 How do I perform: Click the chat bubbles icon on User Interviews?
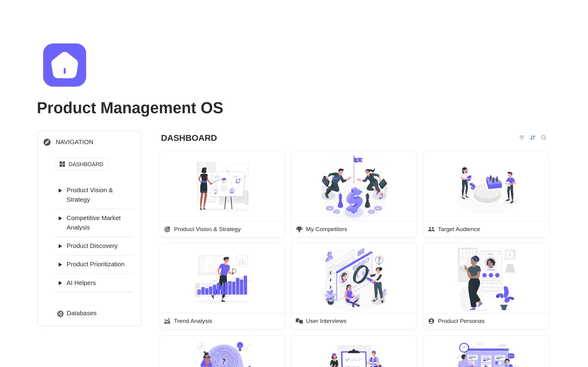pos(299,321)
